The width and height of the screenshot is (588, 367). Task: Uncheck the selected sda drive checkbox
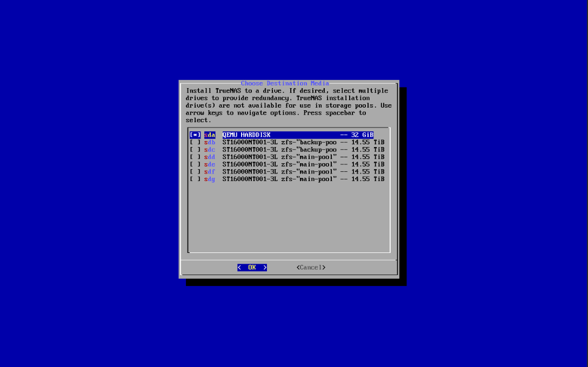(195, 135)
